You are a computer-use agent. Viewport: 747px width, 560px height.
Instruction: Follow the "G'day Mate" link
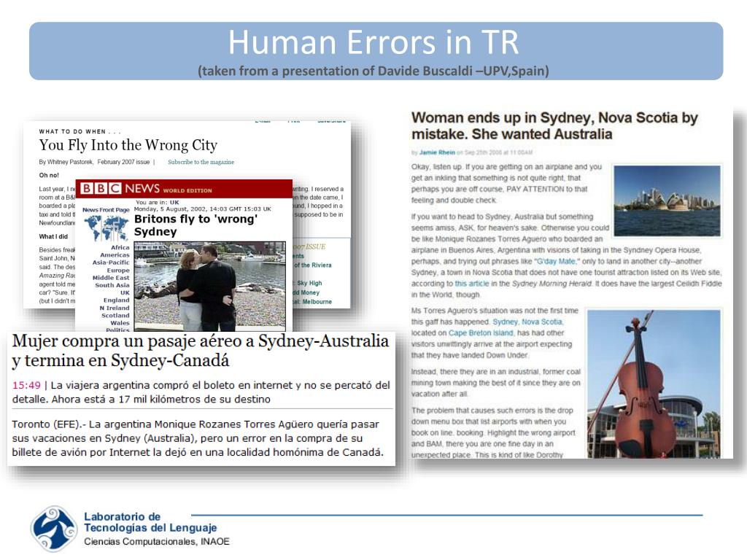click(556, 261)
